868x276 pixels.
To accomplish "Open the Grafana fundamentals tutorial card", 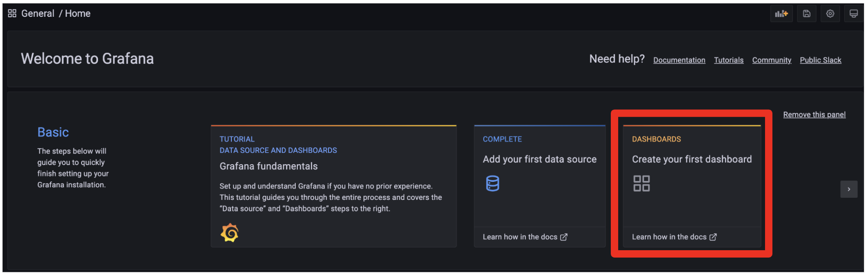I will 269,166.
